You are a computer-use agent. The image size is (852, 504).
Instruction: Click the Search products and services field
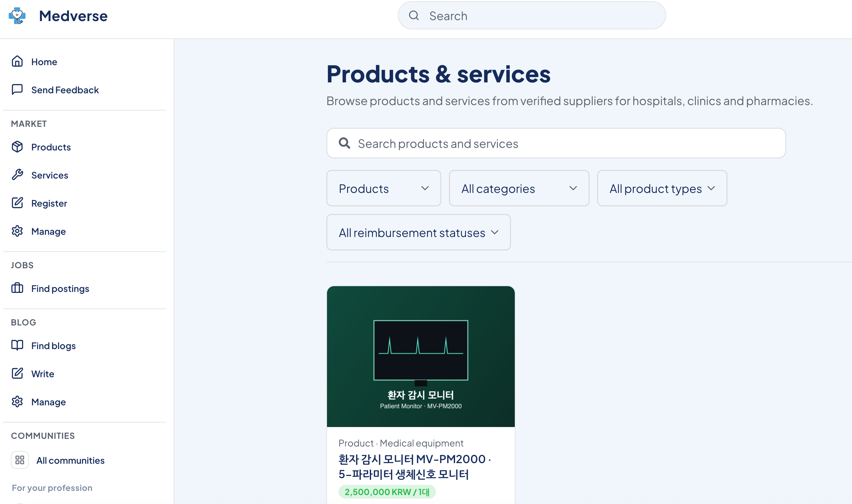pos(556,143)
